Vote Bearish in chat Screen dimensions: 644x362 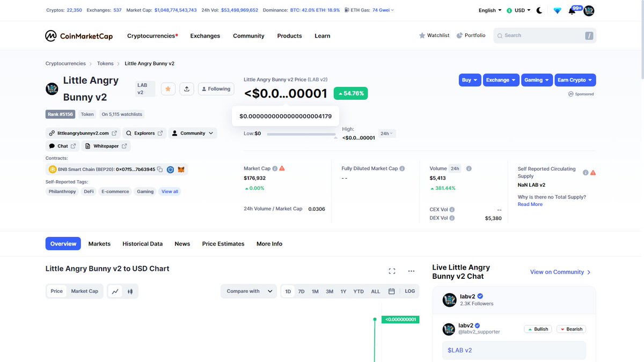pos(571,329)
